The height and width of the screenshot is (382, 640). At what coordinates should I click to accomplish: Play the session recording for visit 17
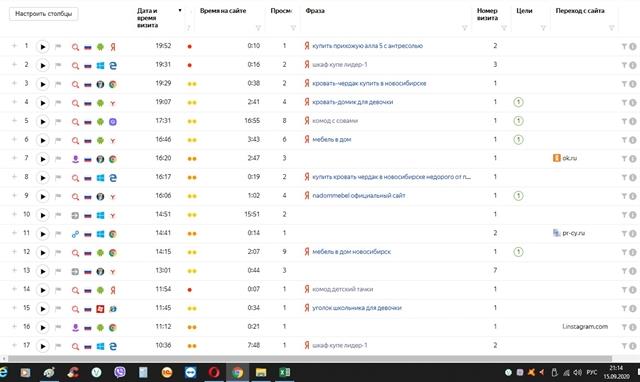[x=42, y=346]
